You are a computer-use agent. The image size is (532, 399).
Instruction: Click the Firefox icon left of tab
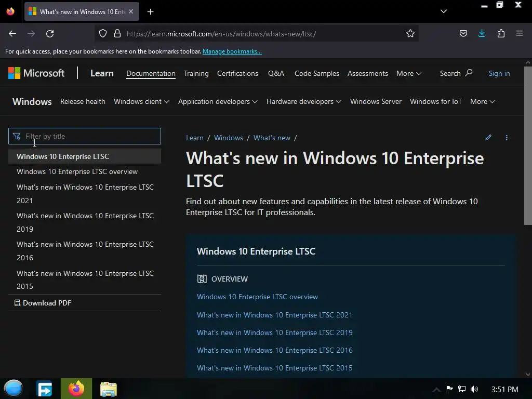10,11
